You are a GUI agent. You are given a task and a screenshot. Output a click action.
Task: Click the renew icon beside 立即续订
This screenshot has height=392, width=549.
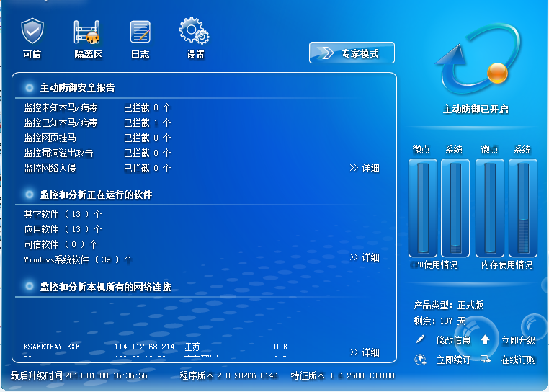(x=421, y=360)
